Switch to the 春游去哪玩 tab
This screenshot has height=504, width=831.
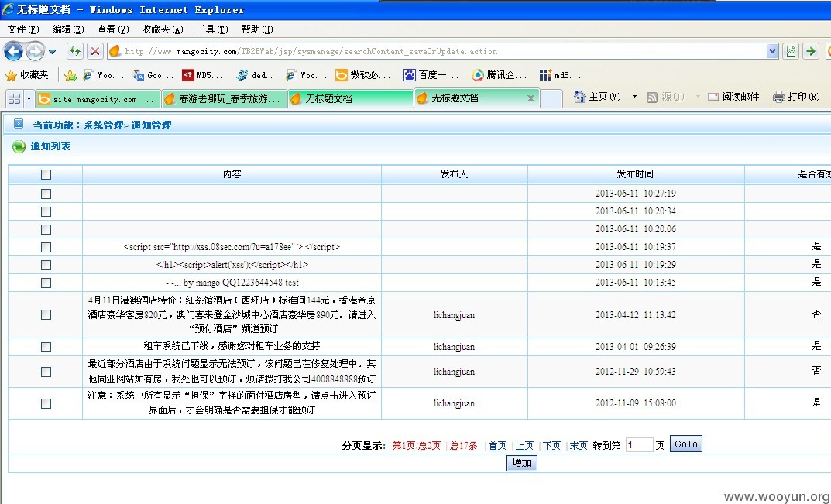coord(224,99)
